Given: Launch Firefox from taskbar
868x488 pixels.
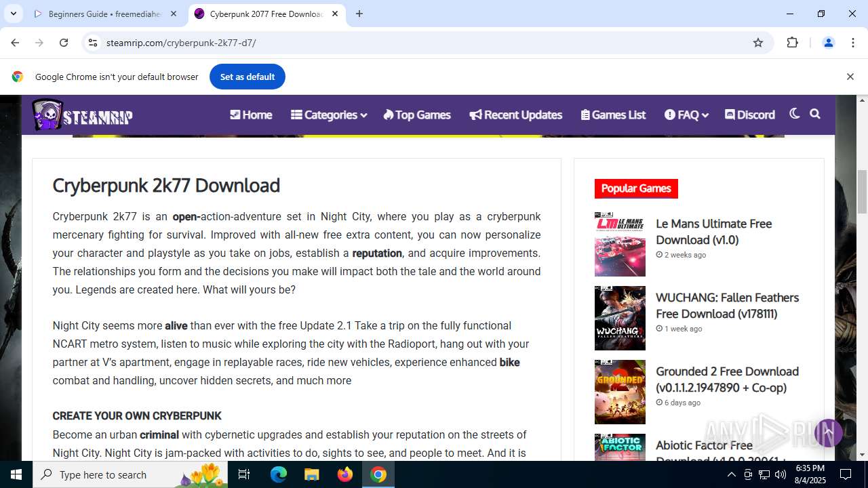Looking at the screenshot, I should click(x=344, y=474).
